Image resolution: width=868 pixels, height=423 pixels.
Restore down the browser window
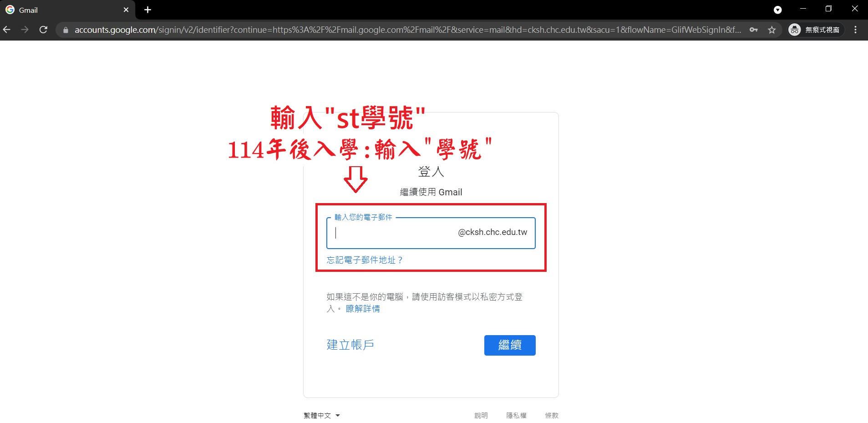point(828,9)
